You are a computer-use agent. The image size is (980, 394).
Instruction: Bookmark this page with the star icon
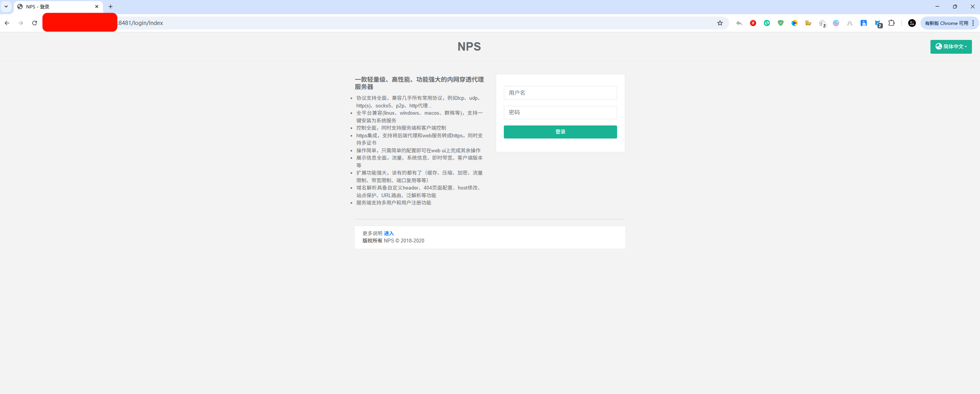pyautogui.click(x=720, y=23)
